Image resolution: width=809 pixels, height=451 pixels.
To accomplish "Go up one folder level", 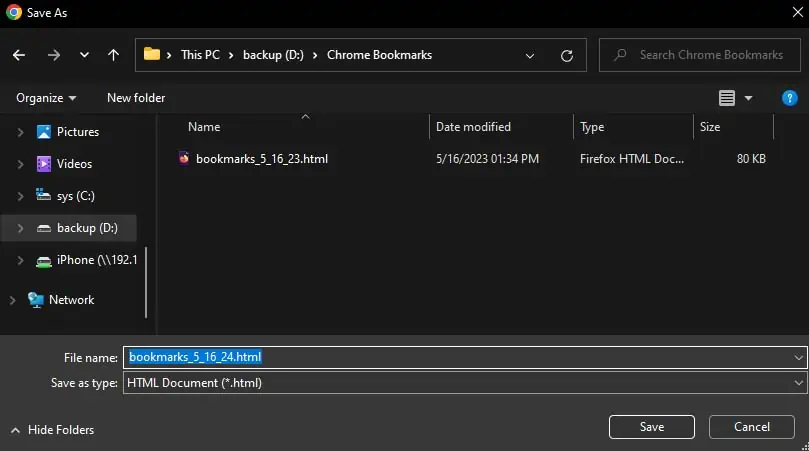I will (x=114, y=55).
